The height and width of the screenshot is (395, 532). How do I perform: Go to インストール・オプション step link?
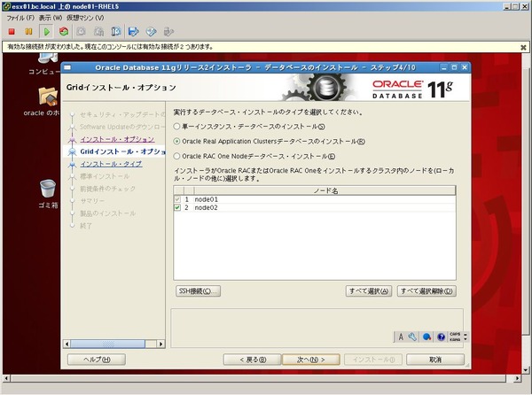[x=117, y=139]
